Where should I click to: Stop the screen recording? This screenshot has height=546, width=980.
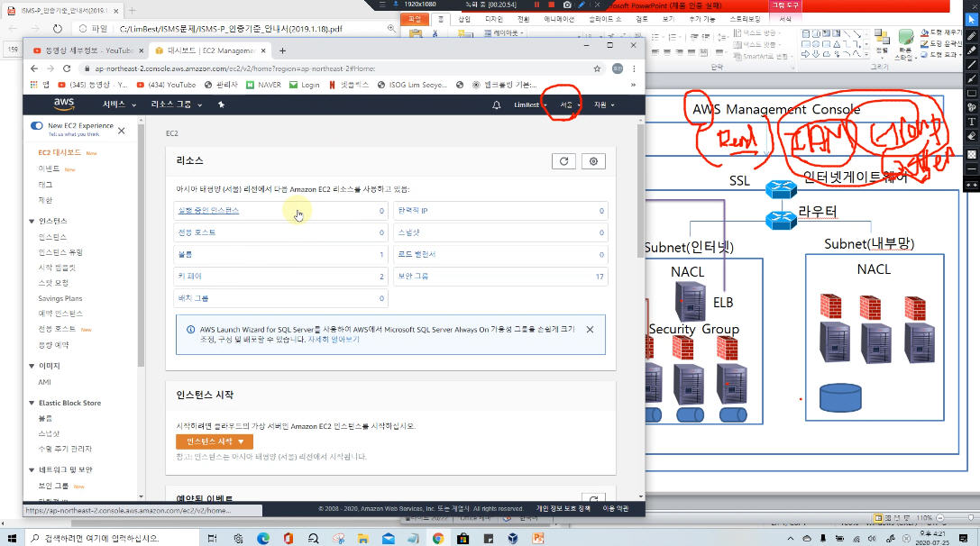[551, 5]
